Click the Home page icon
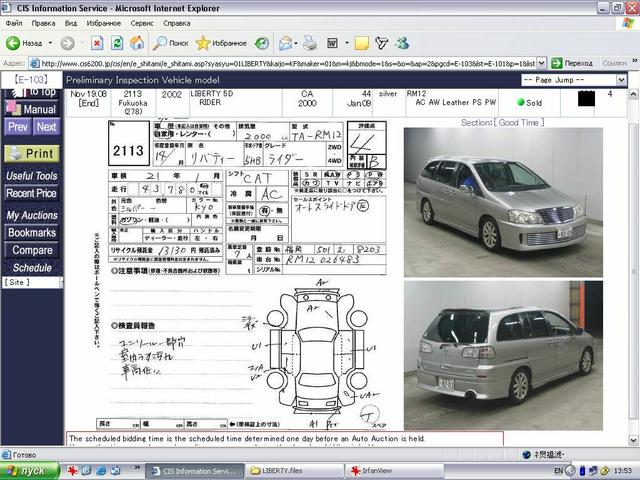The height and width of the screenshot is (480, 640). pos(137,43)
